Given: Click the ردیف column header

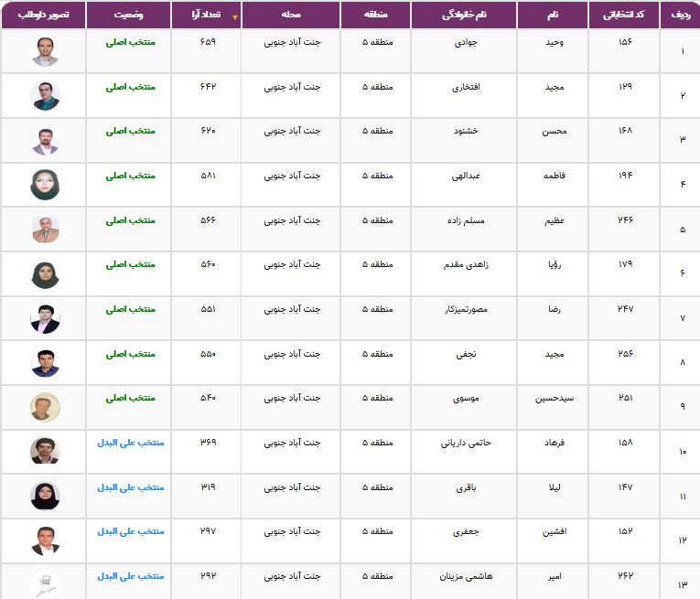Looking at the screenshot, I should (681, 15).
